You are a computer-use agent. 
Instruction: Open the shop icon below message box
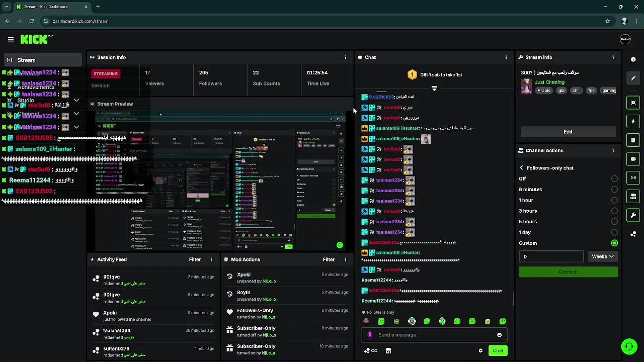point(388,351)
